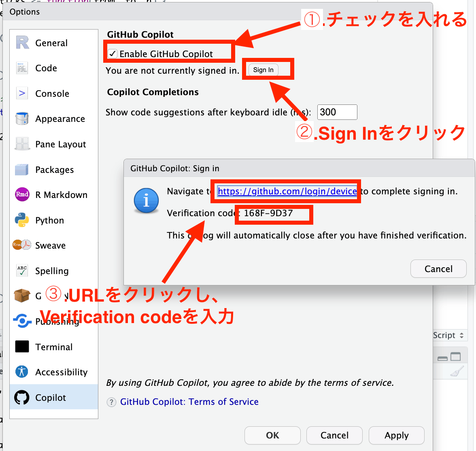Screen dimensions: 476x451
Task: Switch to the Accessibility section label
Action: pyautogui.click(x=62, y=372)
